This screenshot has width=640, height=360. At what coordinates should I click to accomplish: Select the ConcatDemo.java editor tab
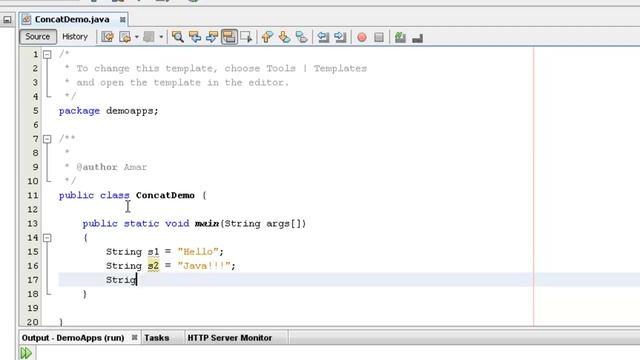click(73, 19)
